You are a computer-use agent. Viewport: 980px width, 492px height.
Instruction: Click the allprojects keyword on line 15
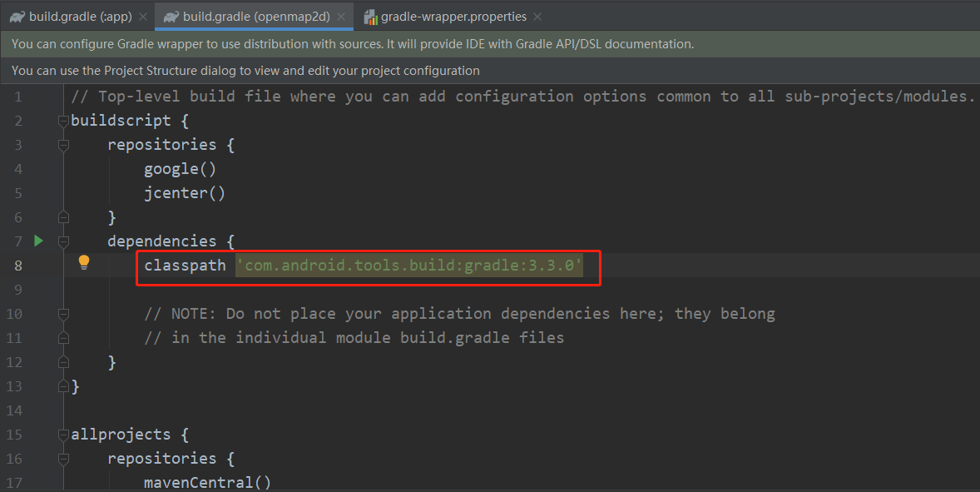coord(121,435)
